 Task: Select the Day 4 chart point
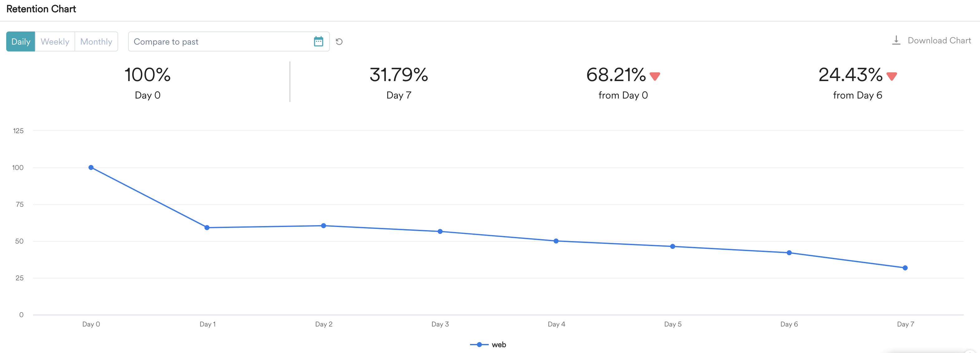pos(556,241)
